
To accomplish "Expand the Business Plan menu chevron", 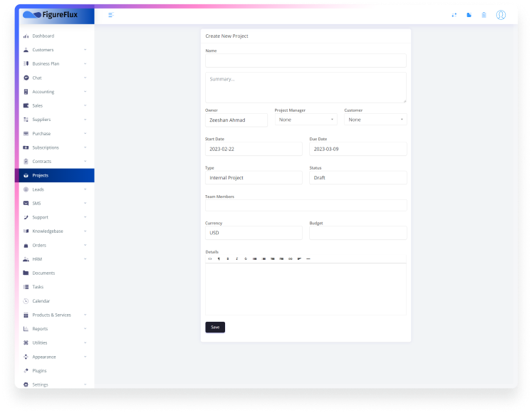I will [x=85, y=64].
